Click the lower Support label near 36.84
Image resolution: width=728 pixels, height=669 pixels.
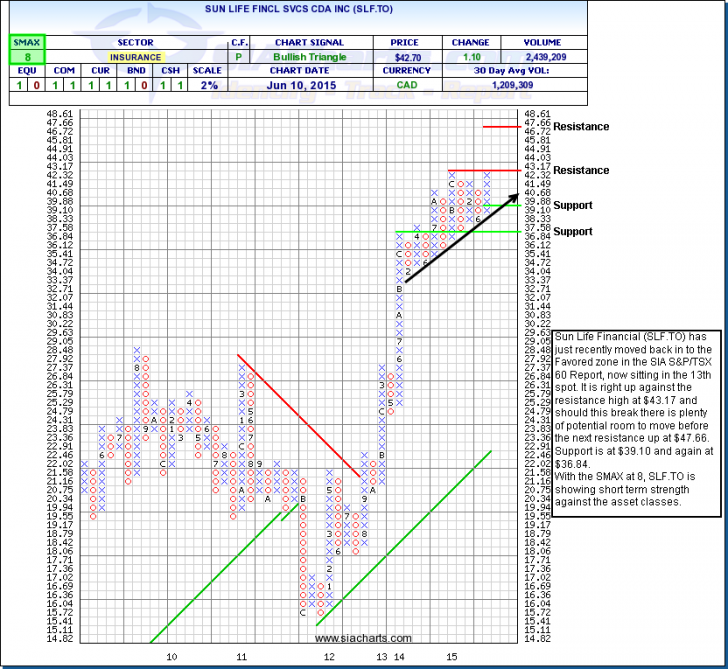(x=576, y=231)
